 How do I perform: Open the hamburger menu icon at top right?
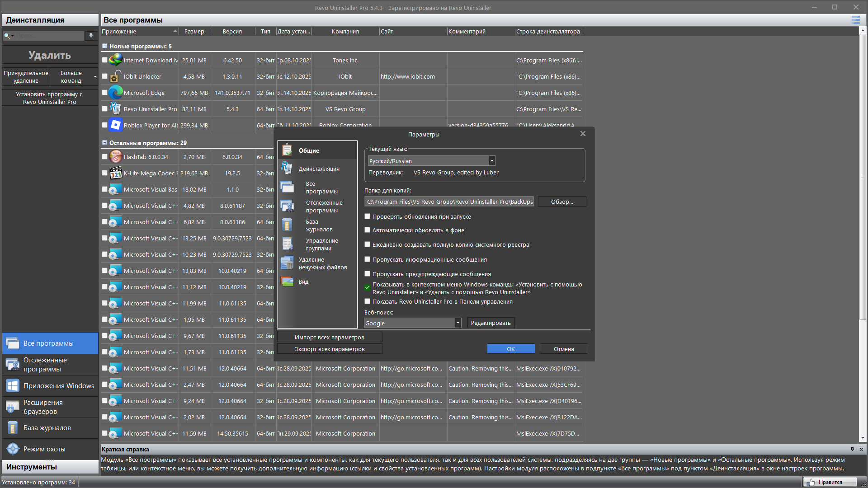(x=855, y=20)
